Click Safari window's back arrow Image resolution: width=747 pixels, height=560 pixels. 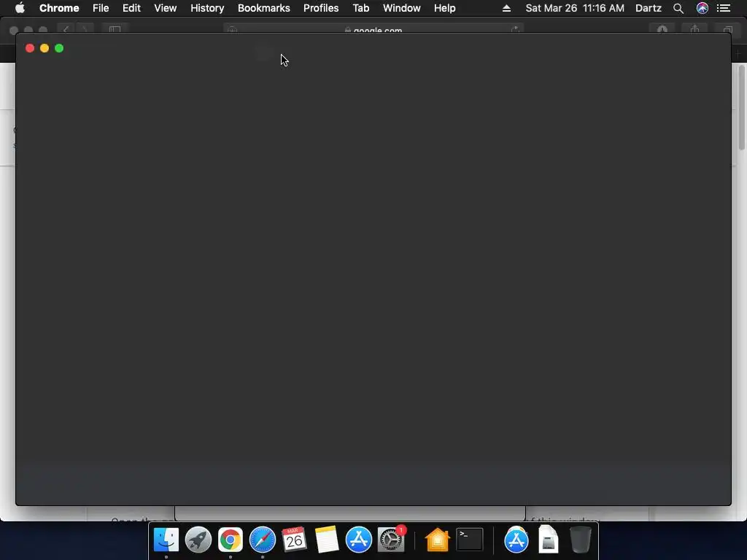click(x=66, y=29)
